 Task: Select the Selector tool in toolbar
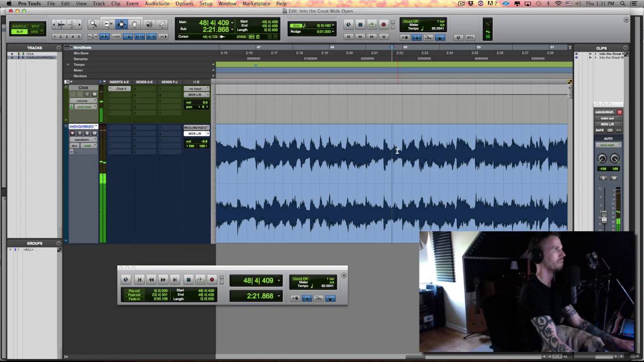[x=121, y=24]
